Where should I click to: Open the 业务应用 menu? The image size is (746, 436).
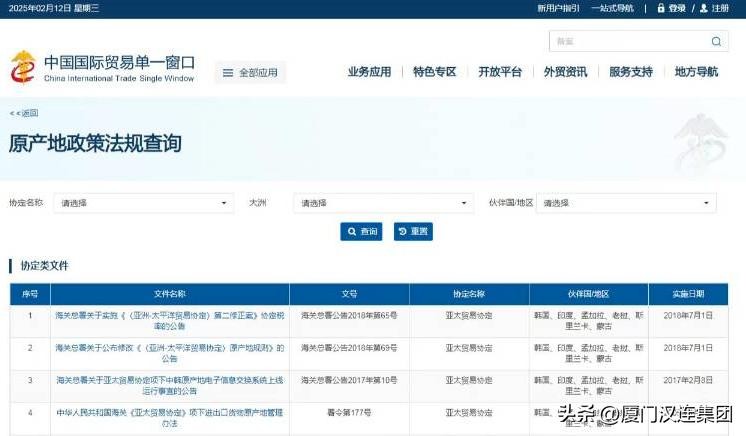[x=369, y=72]
